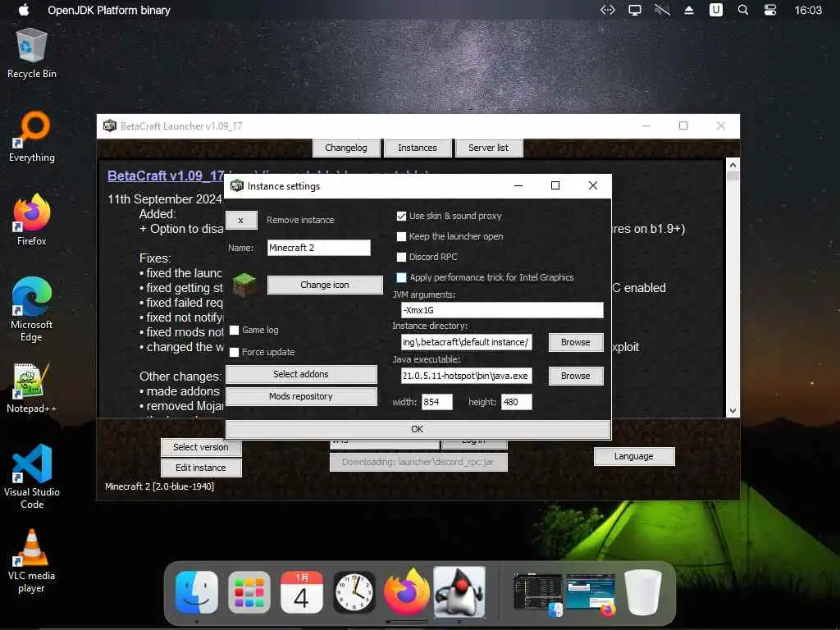840x630 pixels.
Task: Click the crossed-out Wi-Fi icon in the menu bar
Action: [x=662, y=10]
